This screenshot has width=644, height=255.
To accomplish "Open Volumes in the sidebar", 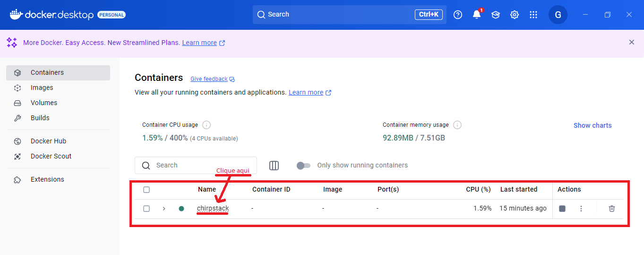I will (x=58, y=103).
